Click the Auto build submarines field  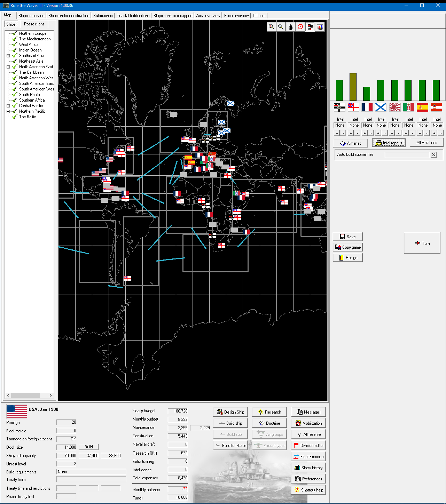(408, 155)
